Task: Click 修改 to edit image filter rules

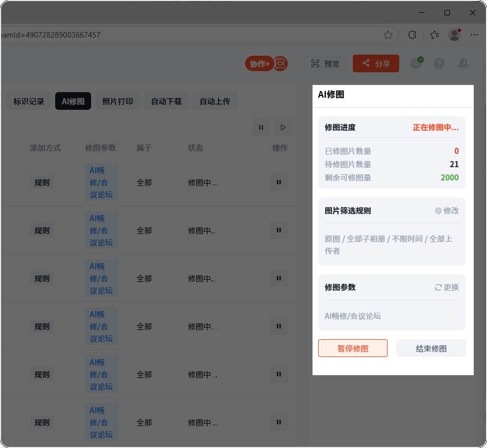Action: click(x=447, y=211)
